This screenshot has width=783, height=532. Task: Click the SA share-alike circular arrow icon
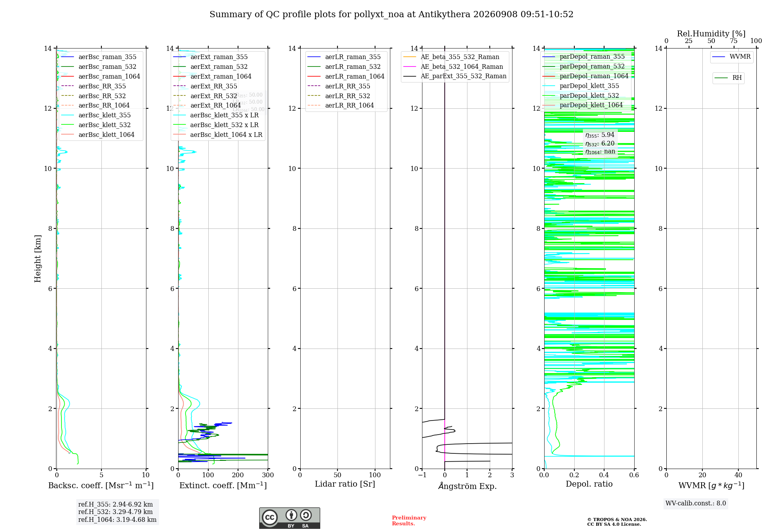click(x=306, y=515)
